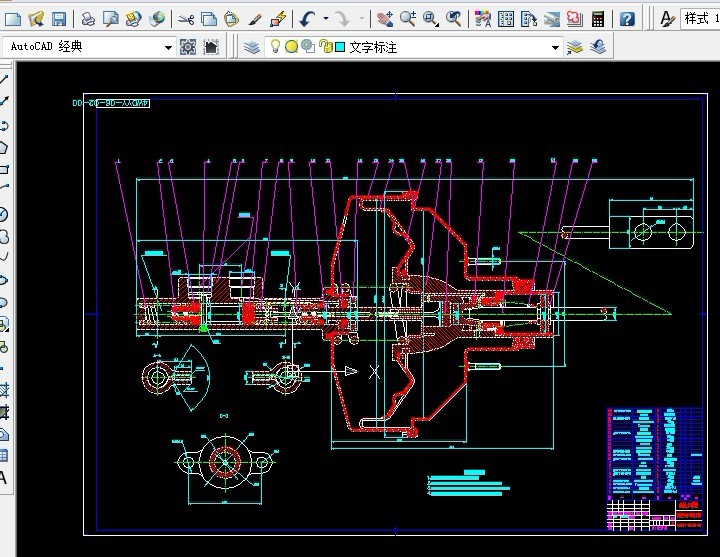The image size is (720, 557).
Task: Click the 样式 text style field
Action: click(700, 18)
